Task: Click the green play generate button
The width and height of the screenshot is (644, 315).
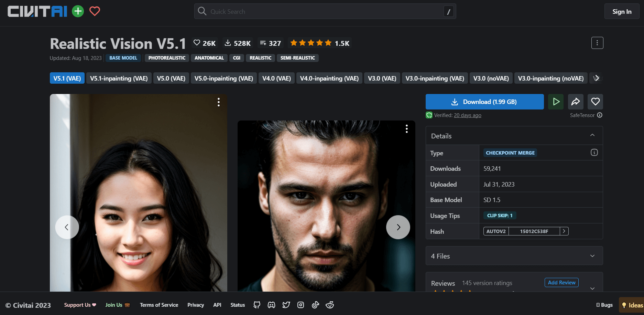Action: (556, 102)
